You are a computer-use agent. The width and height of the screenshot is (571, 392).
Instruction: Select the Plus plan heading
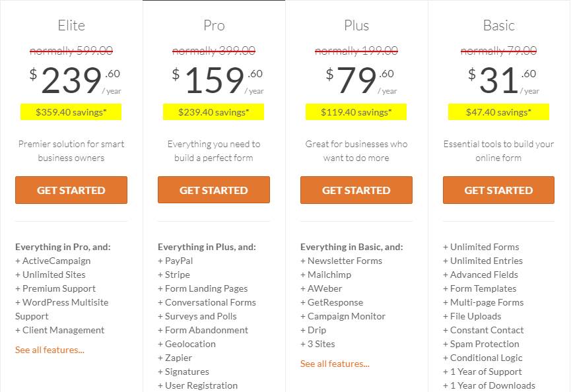[x=356, y=26]
